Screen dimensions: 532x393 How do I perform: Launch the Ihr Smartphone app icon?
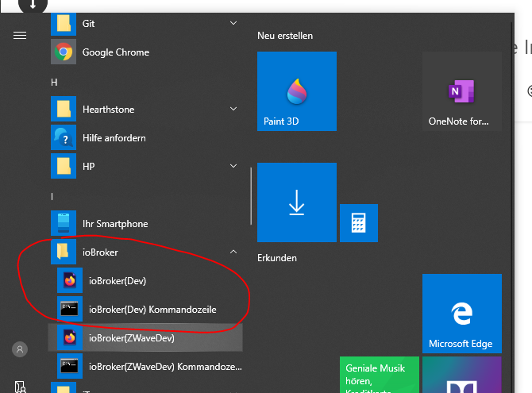(x=64, y=223)
